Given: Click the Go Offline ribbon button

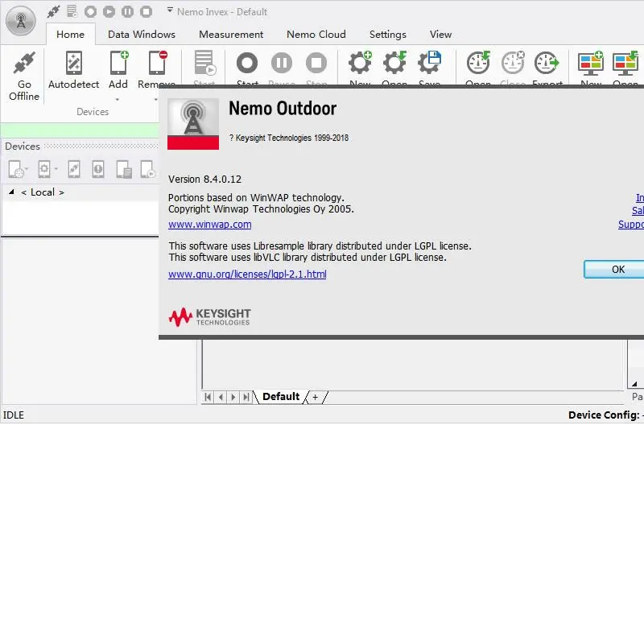Looking at the screenshot, I should point(24,76).
